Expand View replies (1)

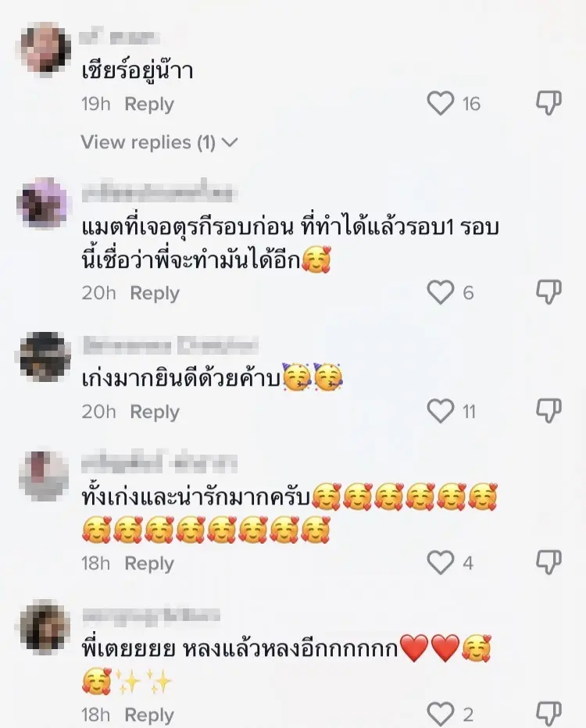[x=159, y=142]
